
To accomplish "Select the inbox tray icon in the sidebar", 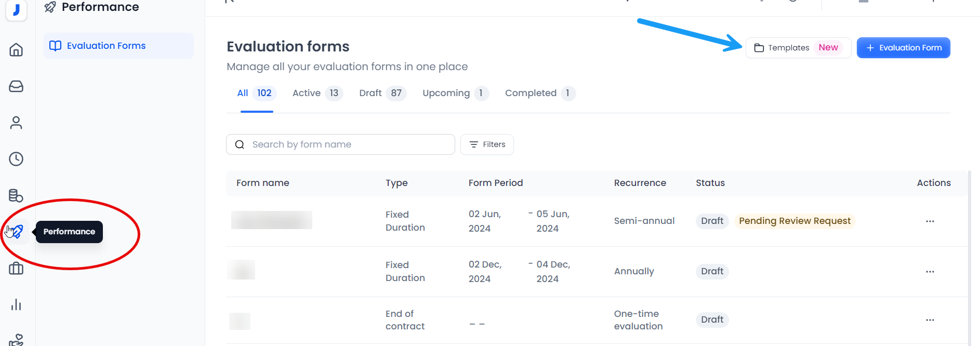I will pyautogui.click(x=16, y=86).
